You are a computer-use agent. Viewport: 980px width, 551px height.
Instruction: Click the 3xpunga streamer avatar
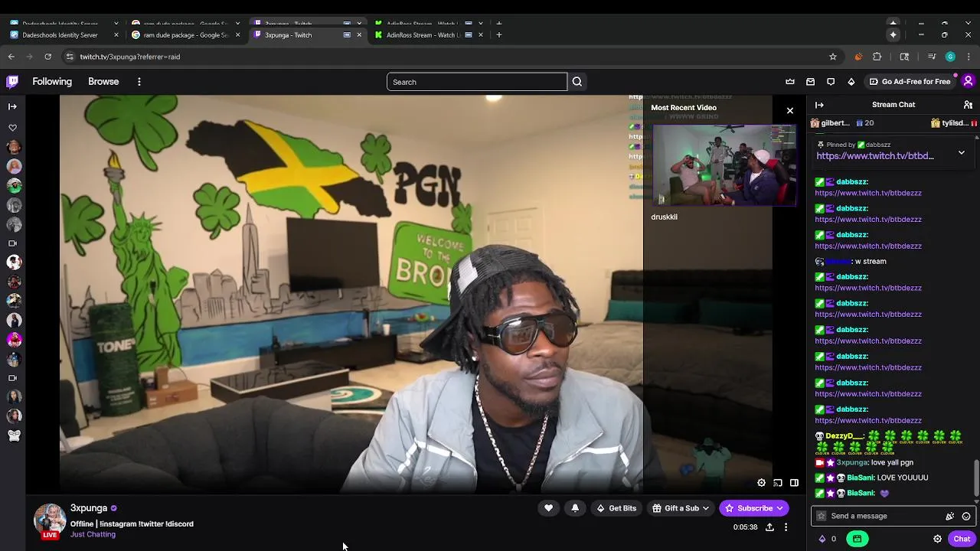point(50,519)
